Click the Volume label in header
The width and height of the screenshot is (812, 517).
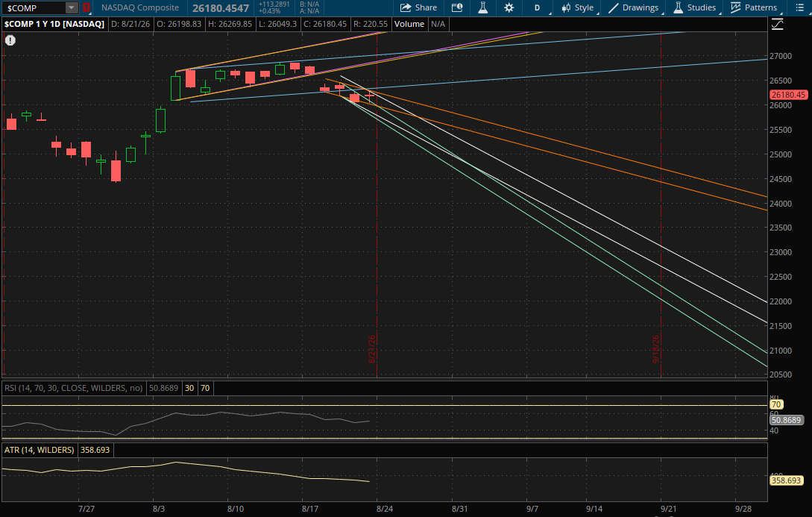[409, 24]
